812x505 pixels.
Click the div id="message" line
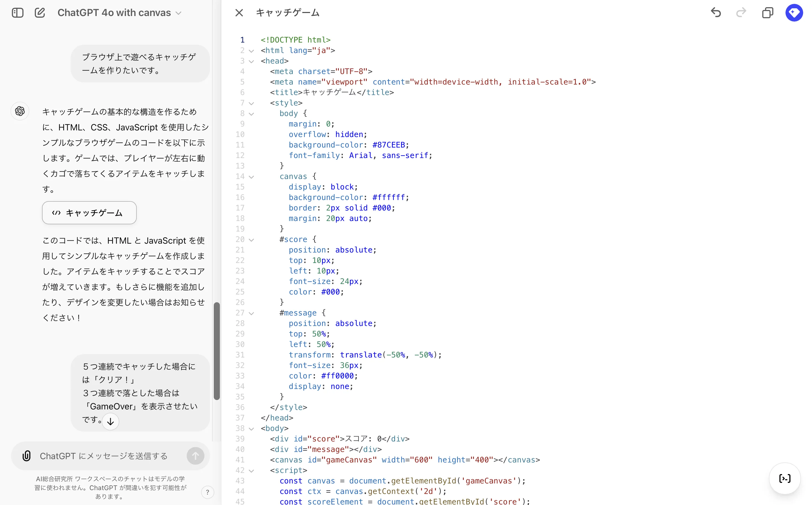pos(326,449)
